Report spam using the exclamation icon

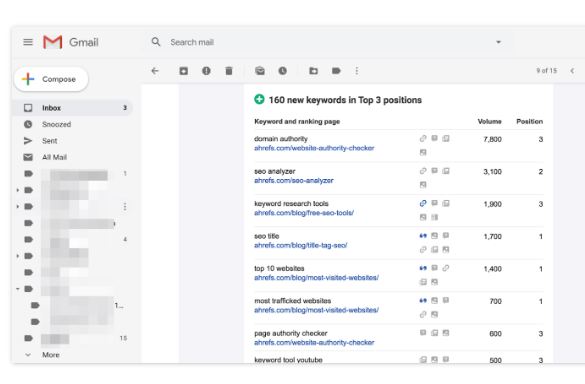click(206, 71)
